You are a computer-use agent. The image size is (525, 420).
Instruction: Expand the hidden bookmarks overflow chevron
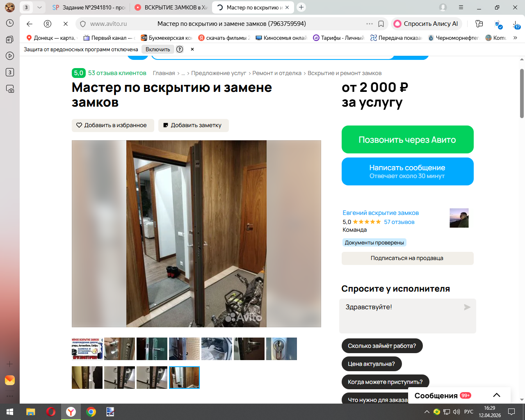pos(515,38)
